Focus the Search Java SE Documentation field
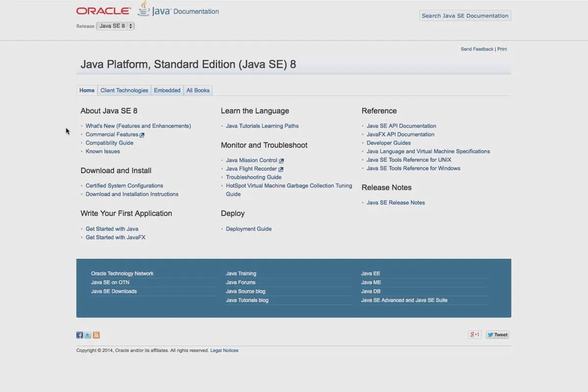 pos(465,16)
